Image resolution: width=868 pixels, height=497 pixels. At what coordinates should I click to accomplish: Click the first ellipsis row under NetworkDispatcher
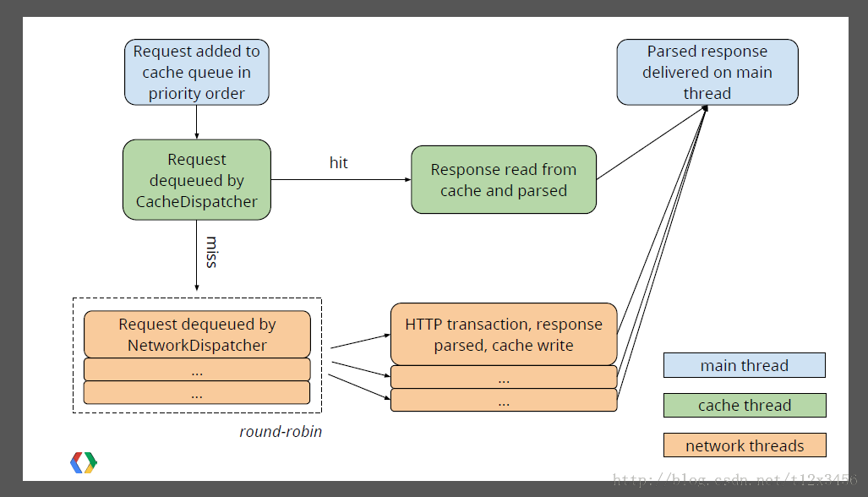point(197,370)
